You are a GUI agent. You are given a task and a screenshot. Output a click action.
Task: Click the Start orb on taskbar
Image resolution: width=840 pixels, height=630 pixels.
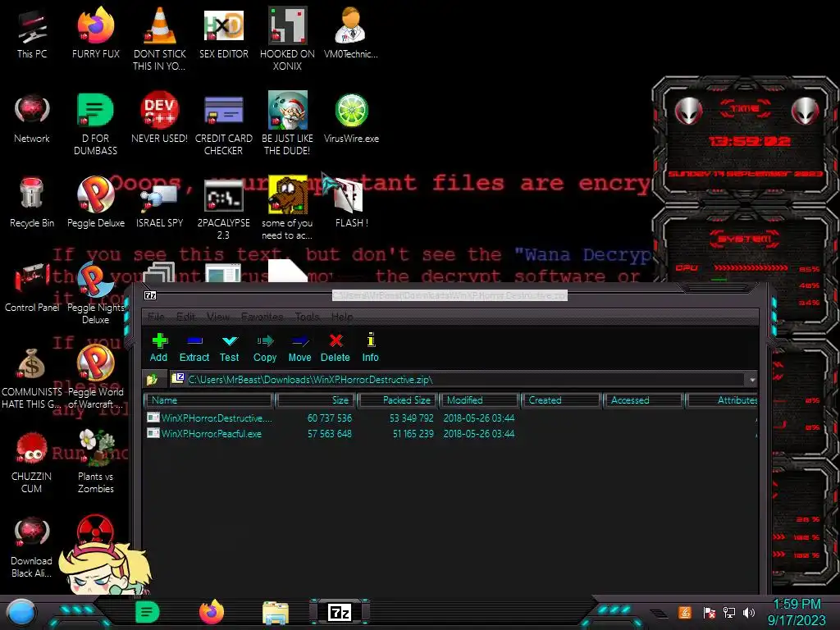click(x=21, y=613)
